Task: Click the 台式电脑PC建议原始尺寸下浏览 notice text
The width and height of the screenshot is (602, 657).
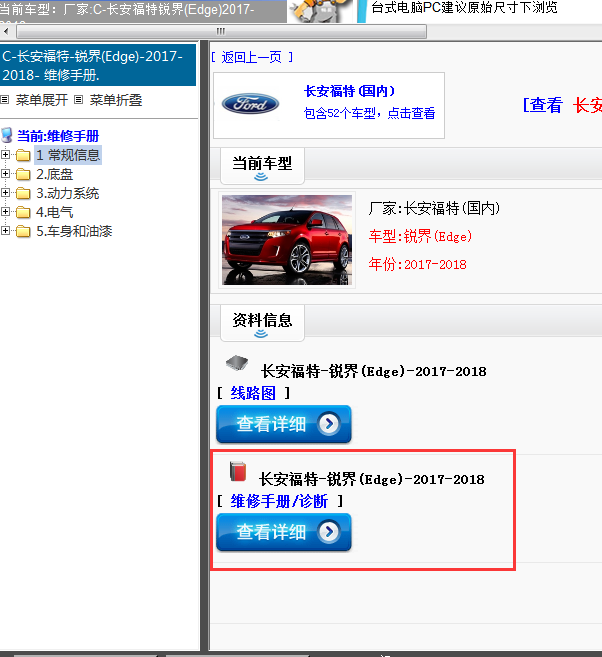Action: 464,8
